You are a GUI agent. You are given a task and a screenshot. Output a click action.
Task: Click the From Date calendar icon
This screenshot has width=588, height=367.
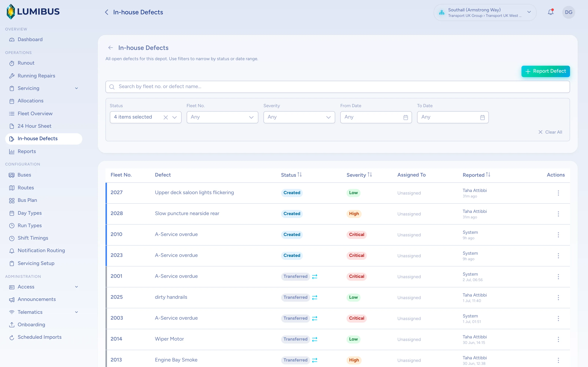(x=406, y=117)
